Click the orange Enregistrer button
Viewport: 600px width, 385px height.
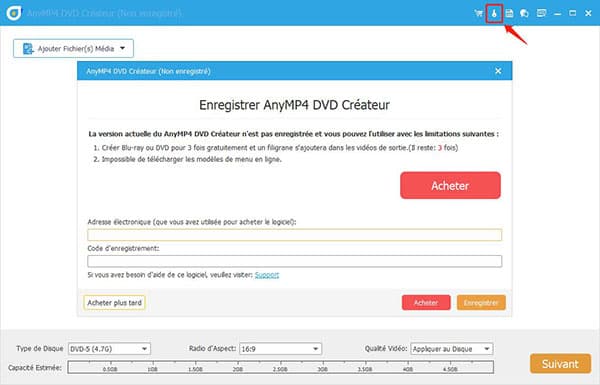[481, 303]
